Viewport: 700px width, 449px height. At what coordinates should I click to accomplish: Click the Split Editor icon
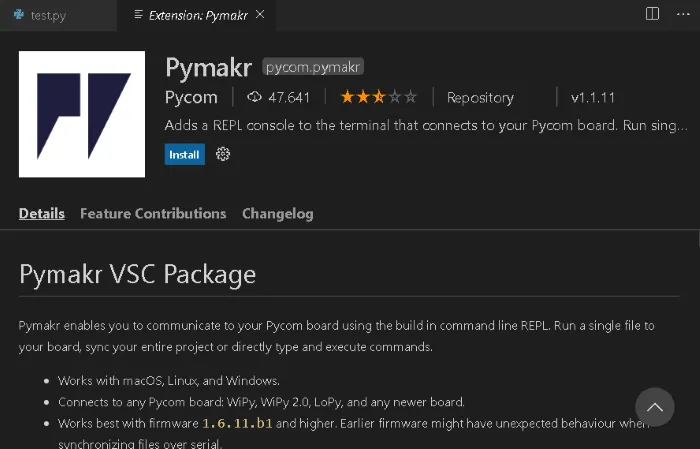click(652, 14)
